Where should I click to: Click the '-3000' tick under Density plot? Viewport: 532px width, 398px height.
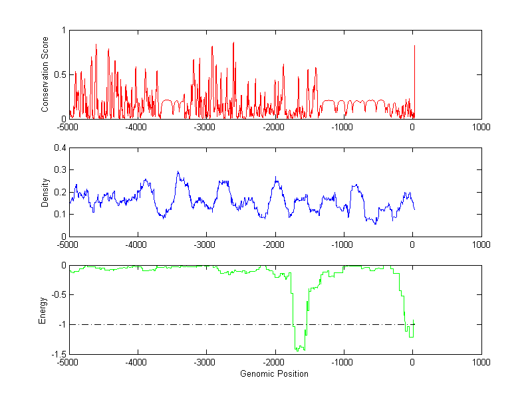click(x=205, y=245)
